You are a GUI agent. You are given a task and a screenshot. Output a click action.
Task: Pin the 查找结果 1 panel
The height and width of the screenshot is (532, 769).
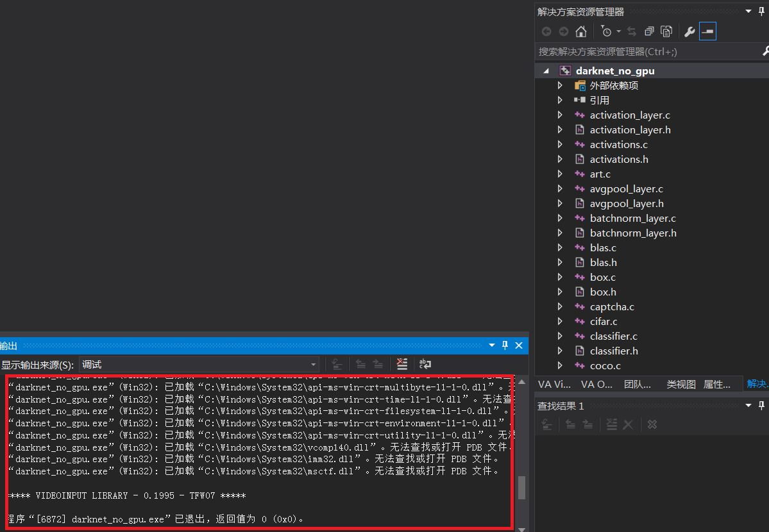point(762,406)
